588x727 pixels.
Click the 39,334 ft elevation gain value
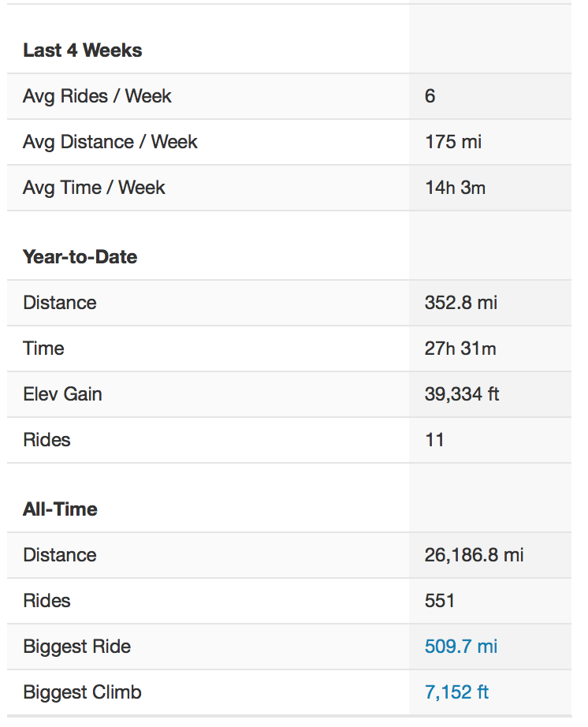pos(462,394)
